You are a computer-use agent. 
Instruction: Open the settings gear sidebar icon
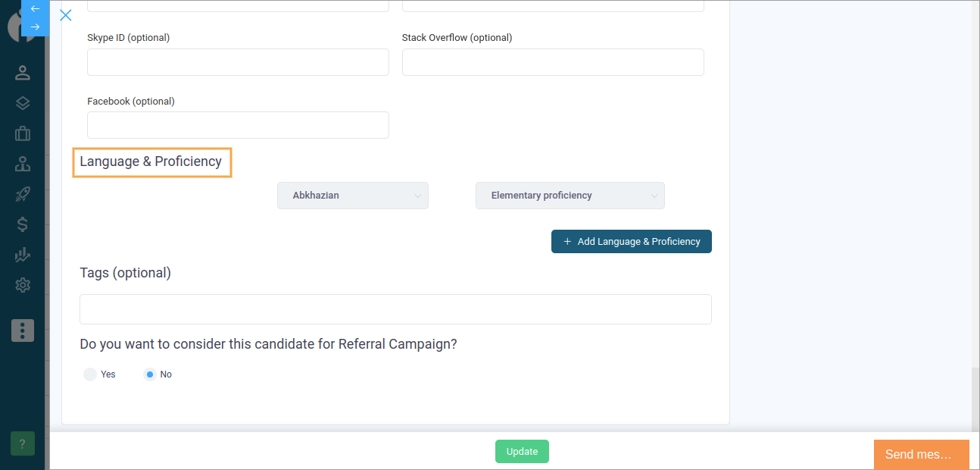coord(23,285)
